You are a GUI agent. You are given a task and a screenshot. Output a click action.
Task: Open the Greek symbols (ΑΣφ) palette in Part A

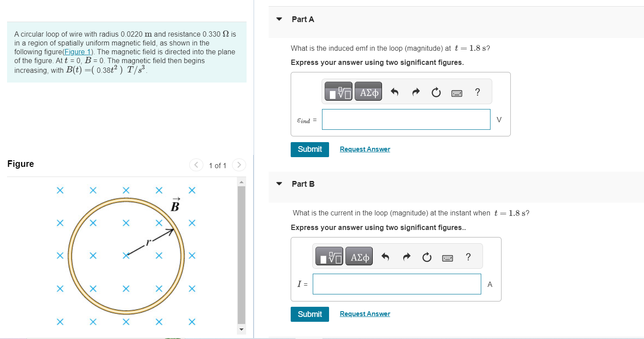(368, 91)
